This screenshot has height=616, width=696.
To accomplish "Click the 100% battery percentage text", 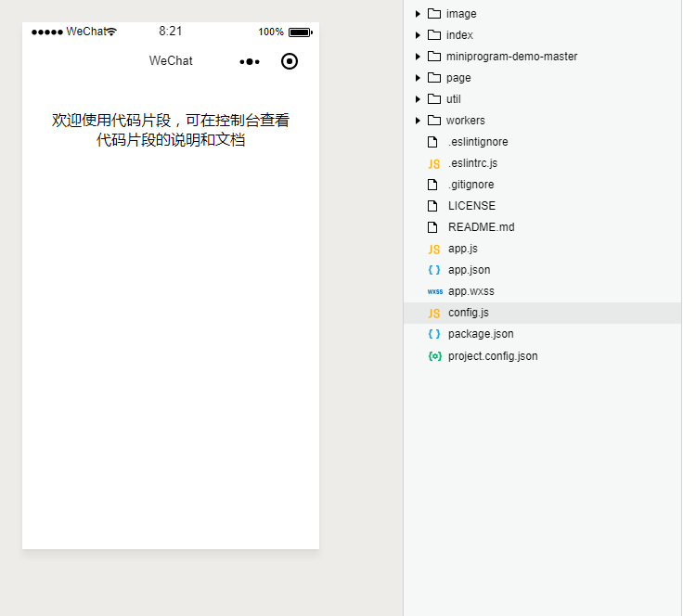I will (x=271, y=32).
